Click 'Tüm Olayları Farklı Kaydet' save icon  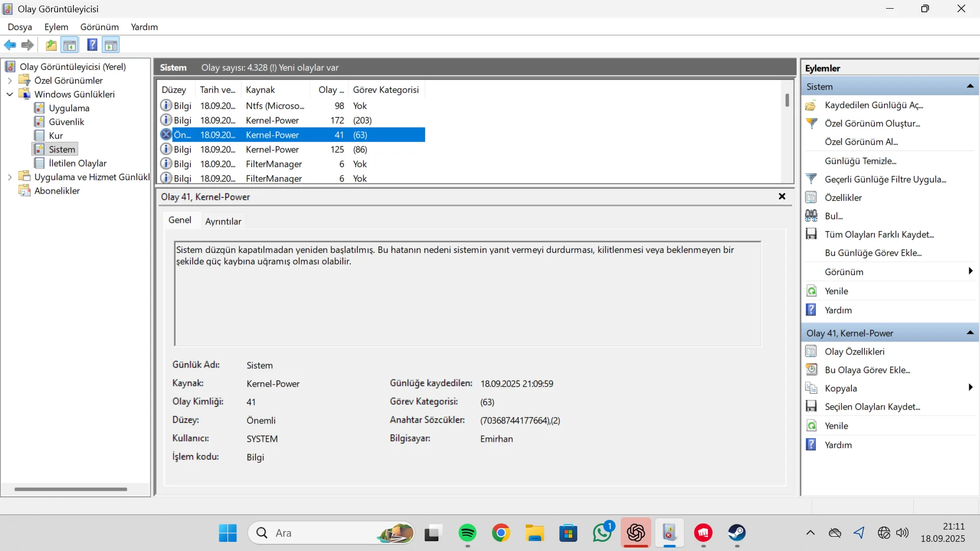[811, 234]
